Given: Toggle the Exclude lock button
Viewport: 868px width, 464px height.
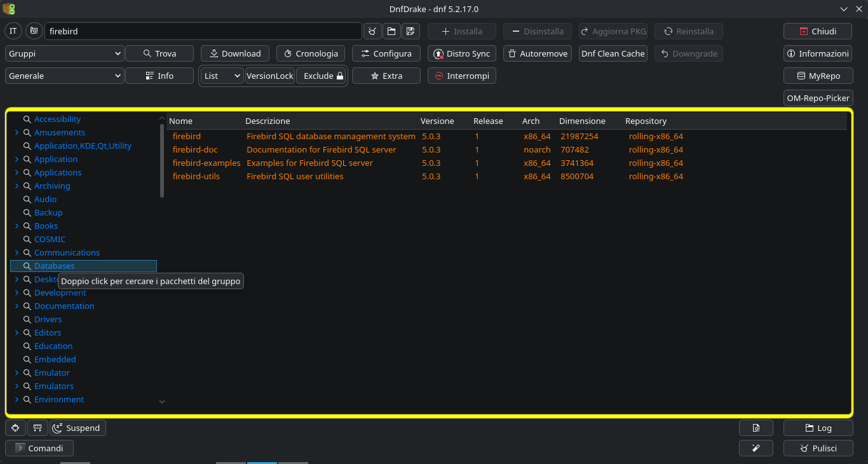Looking at the screenshot, I should click(323, 76).
